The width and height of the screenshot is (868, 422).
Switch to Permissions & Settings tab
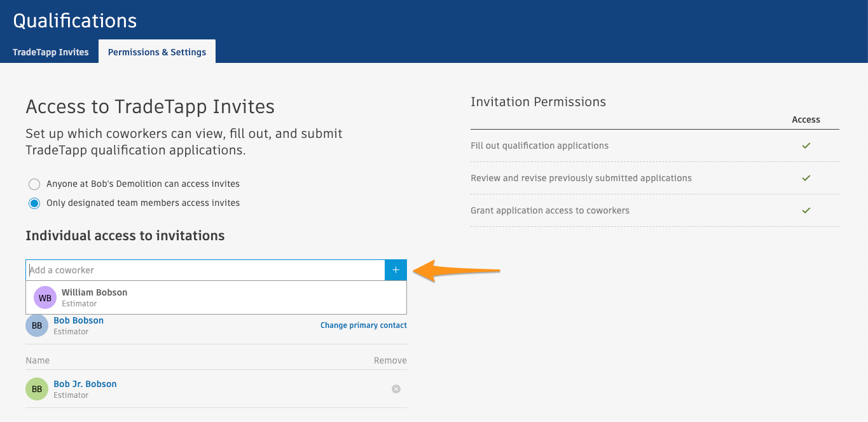[x=157, y=52]
